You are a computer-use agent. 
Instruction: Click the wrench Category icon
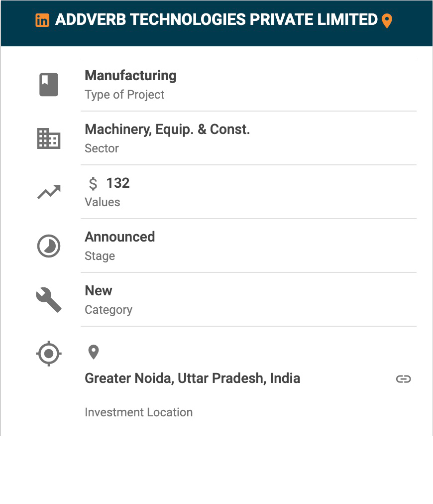click(x=49, y=300)
